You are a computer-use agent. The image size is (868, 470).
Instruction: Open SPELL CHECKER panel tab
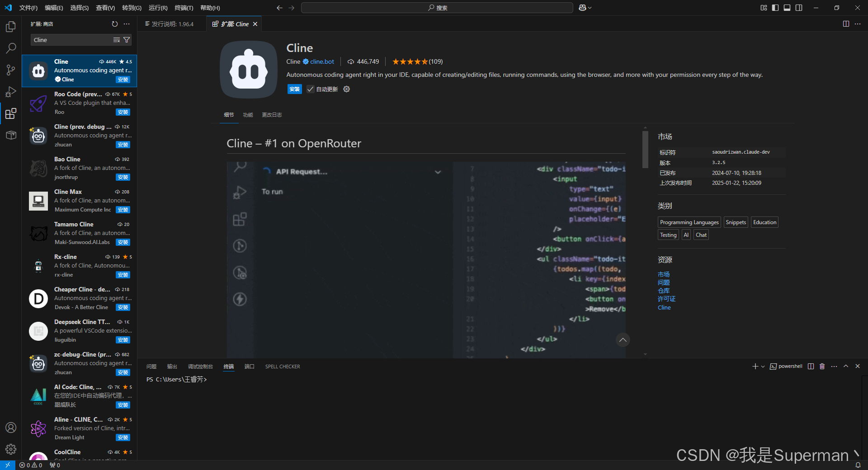[x=283, y=367]
